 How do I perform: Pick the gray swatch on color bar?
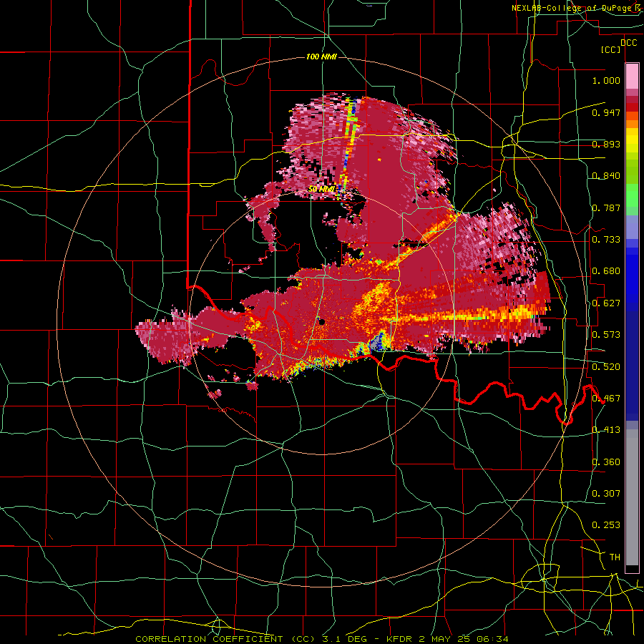click(x=632, y=497)
